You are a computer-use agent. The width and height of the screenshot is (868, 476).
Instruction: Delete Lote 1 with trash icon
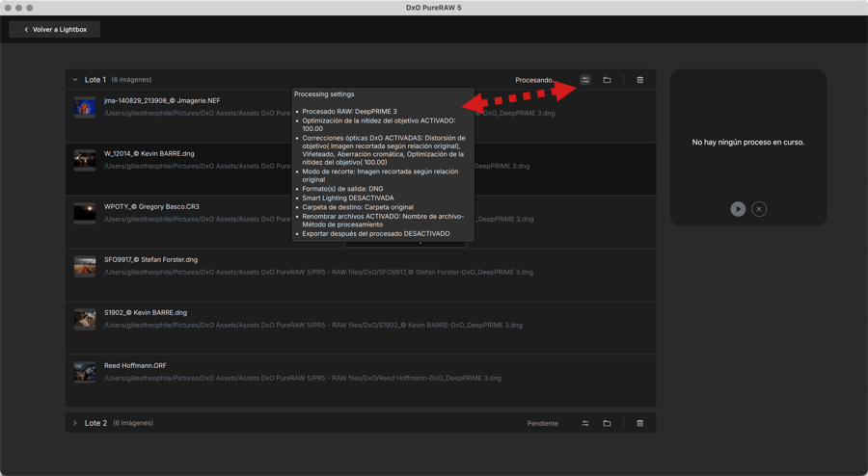(x=639, y=80)
